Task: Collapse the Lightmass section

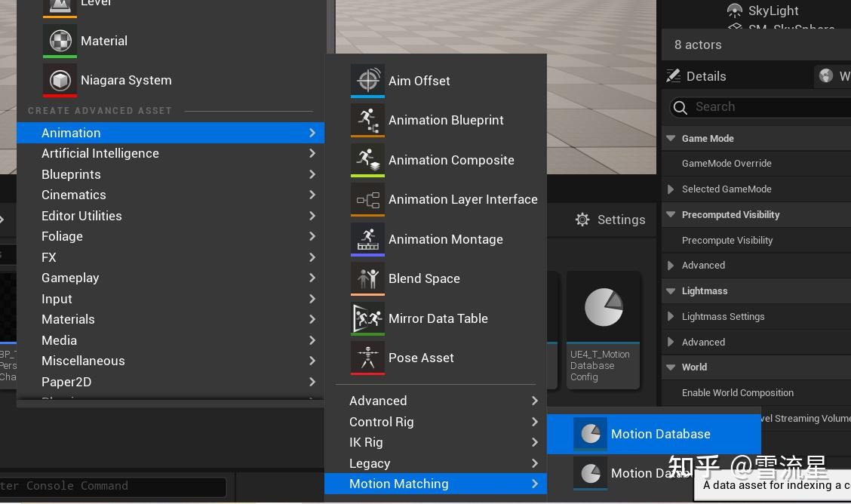Action: (671, 290)
